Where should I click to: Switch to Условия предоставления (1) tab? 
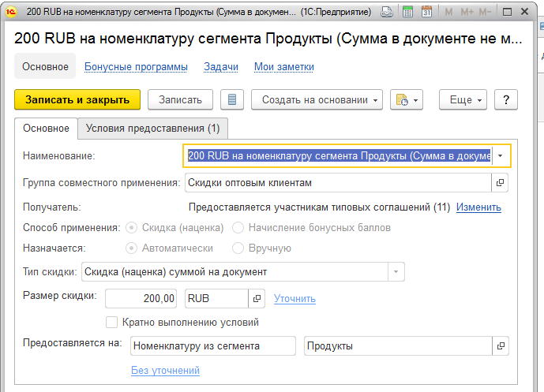[x=152, y=129]
